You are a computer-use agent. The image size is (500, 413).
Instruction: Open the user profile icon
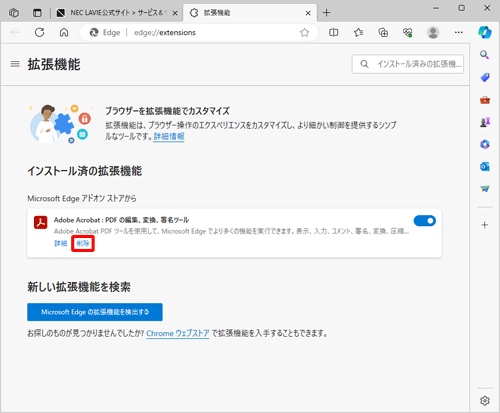point(433,32)
